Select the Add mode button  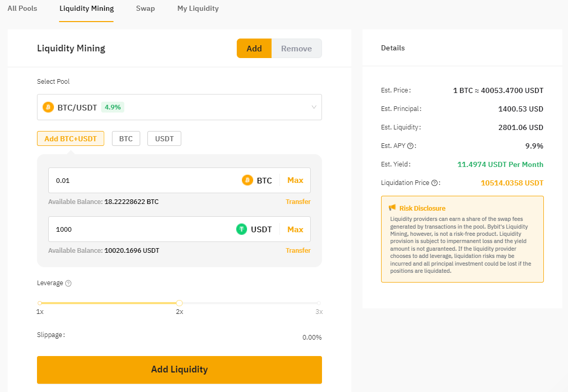(254, 48)
